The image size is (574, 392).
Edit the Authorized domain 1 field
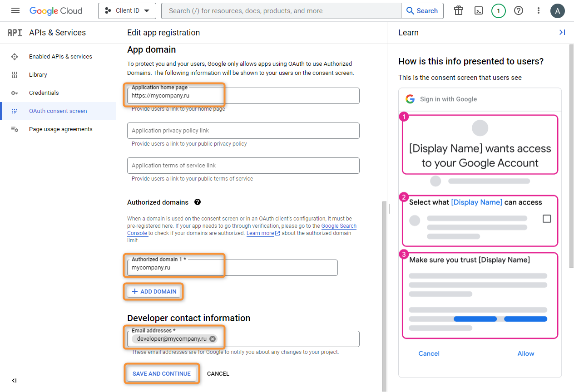coord(233,268)
